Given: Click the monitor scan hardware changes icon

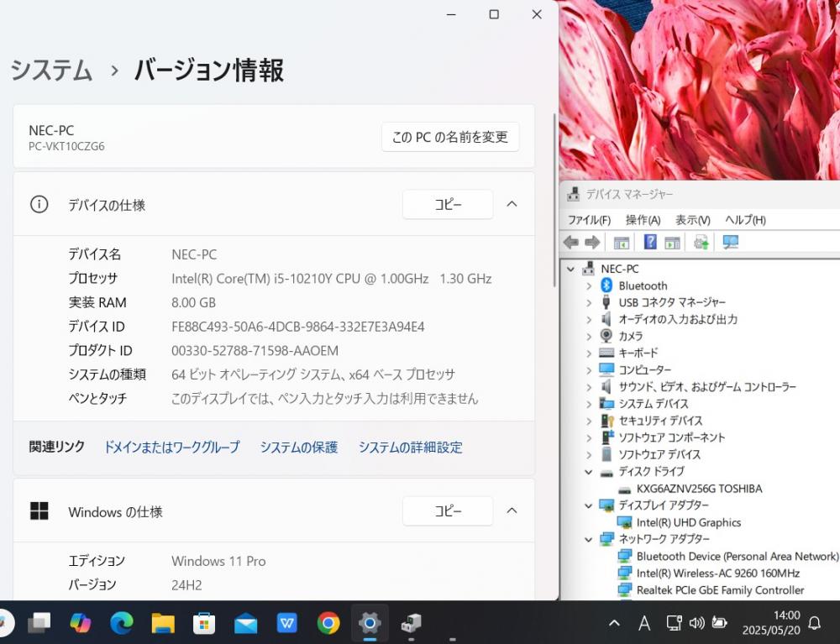Looking at the screenshot, I should click(x=731, y=243).
